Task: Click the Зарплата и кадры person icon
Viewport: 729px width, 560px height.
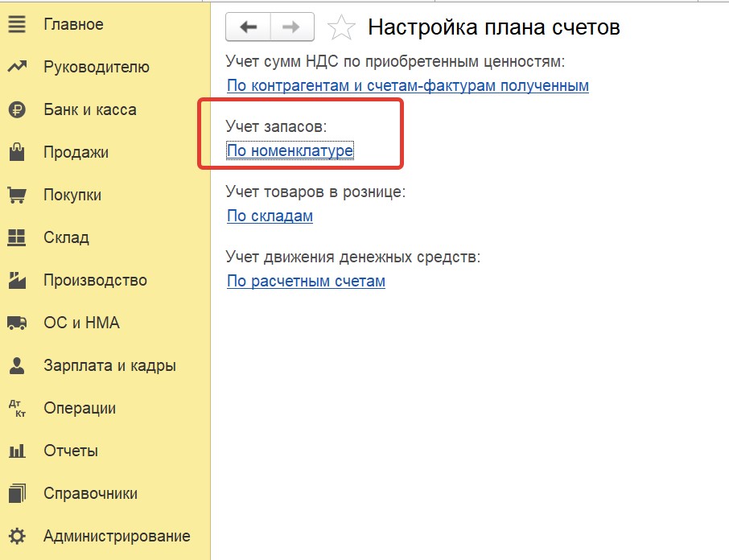Action: [x=17, y=366]
